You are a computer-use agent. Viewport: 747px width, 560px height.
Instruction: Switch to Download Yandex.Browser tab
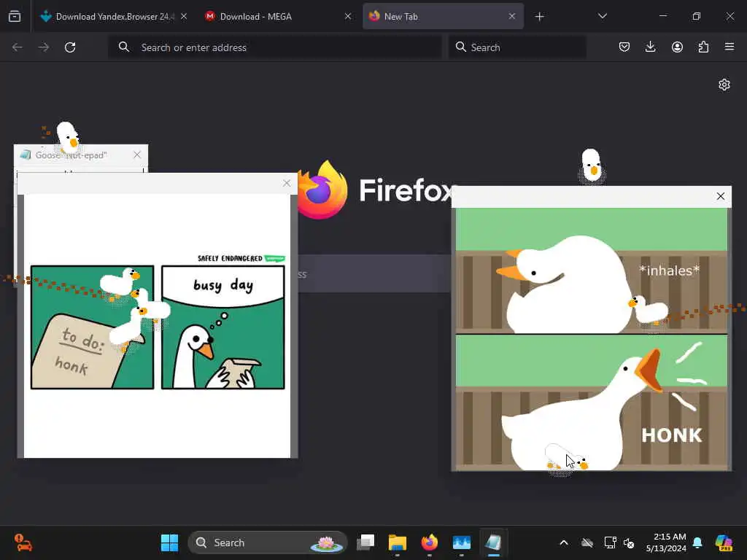click(x=113, y=17)
